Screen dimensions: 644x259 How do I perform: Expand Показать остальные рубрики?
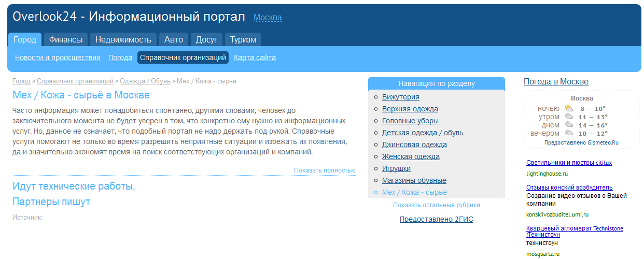437,205
